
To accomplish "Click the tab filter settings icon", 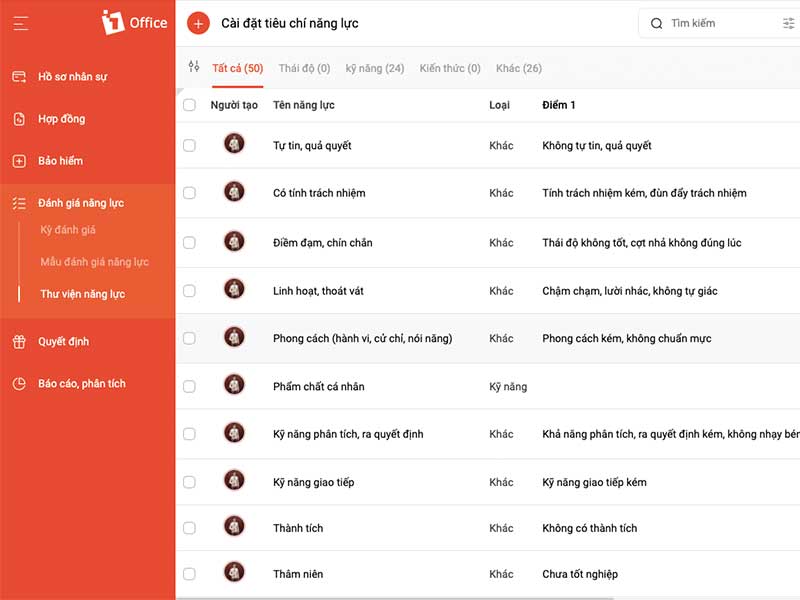I will tap(194, 66).
